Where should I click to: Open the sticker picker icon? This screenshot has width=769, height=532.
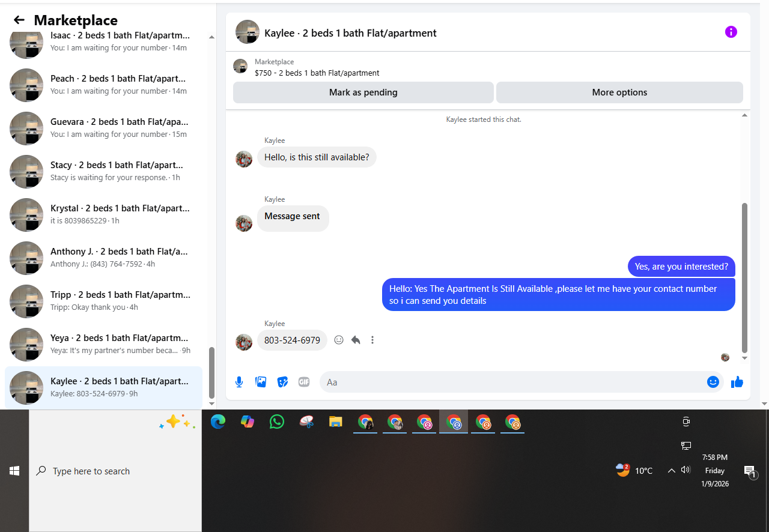[x=282, y=382]
